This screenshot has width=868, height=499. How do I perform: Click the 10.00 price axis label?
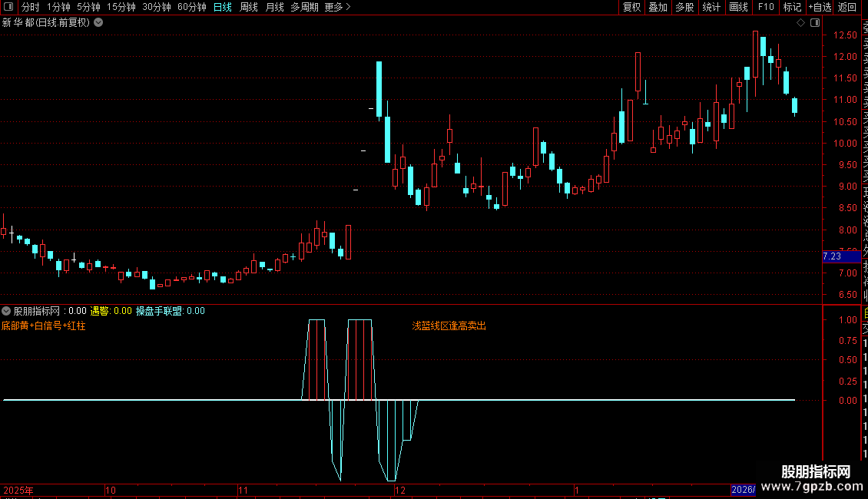pos(845,144)
